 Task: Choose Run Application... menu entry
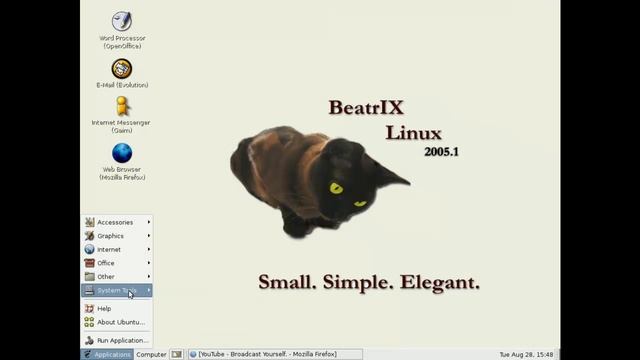117,340
